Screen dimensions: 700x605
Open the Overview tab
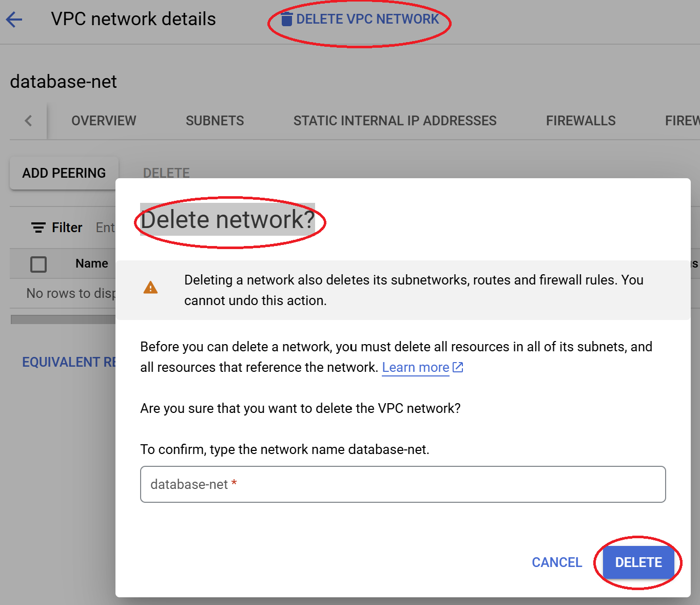(104, 121)
